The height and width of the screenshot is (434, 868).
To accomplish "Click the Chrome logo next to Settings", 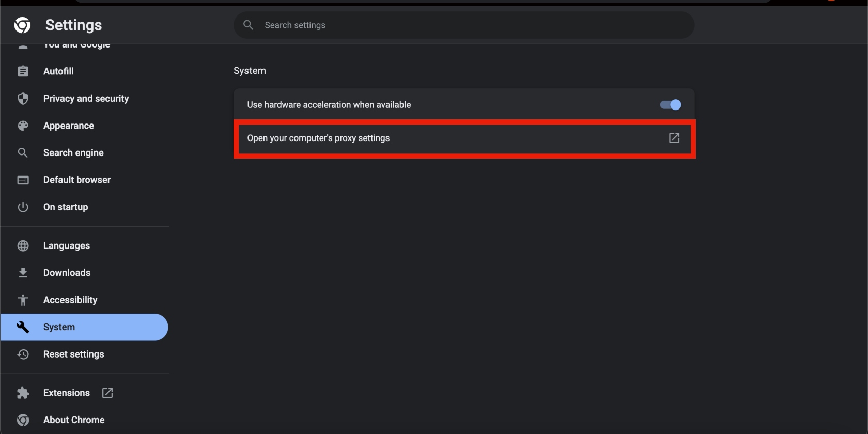I will (22, 25).
